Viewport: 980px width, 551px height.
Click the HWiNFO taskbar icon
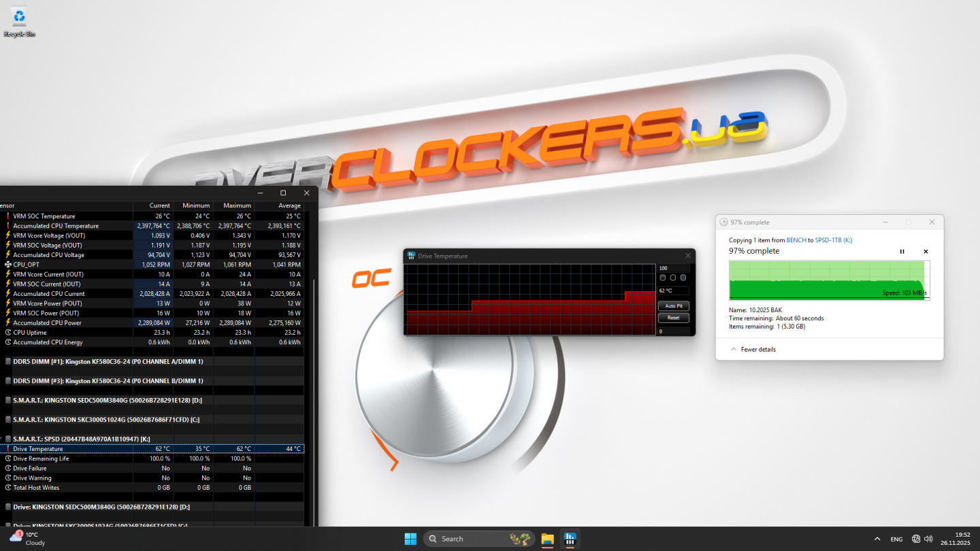click(570, 539)
